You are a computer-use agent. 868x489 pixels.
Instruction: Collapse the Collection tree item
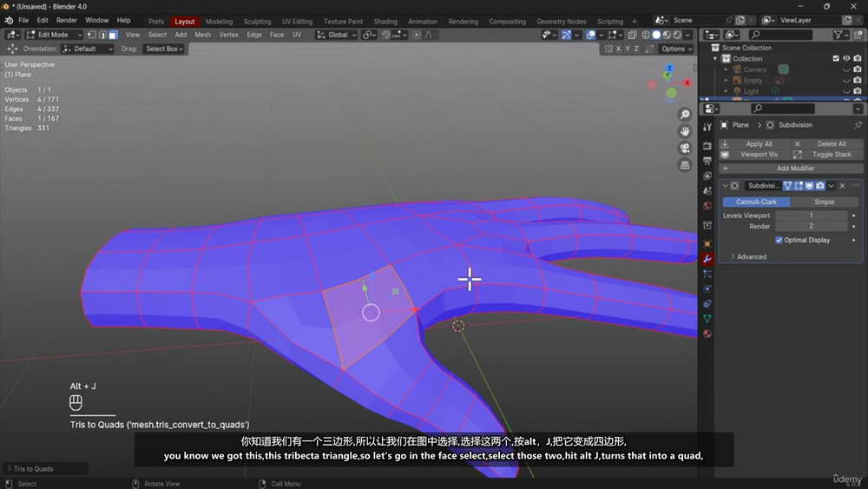(x=714, y=59)
